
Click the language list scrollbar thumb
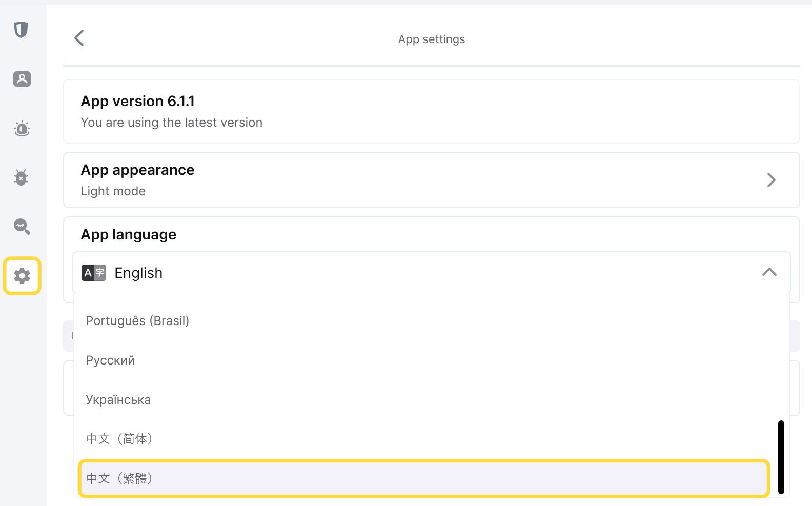click(781, 457)
